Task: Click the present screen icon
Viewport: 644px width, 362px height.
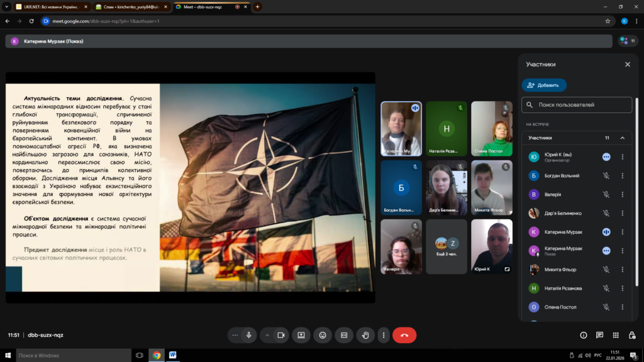Action: point(301,335)
